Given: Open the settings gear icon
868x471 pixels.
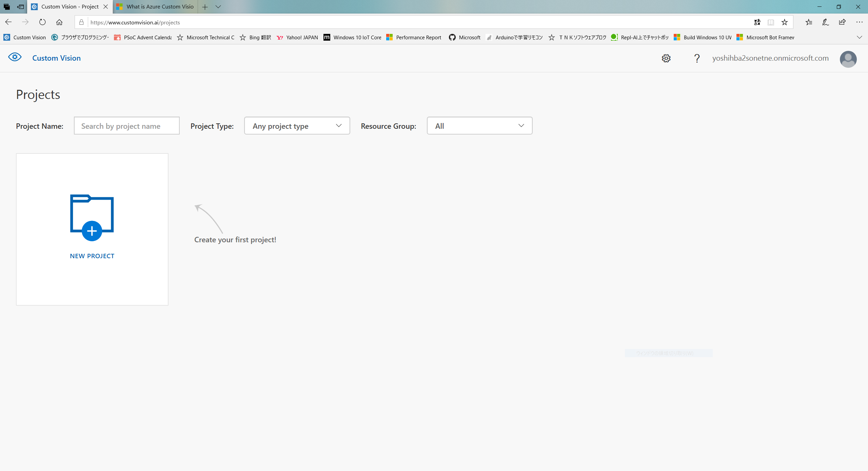Looking at the screenshot, I should (666, 58).
